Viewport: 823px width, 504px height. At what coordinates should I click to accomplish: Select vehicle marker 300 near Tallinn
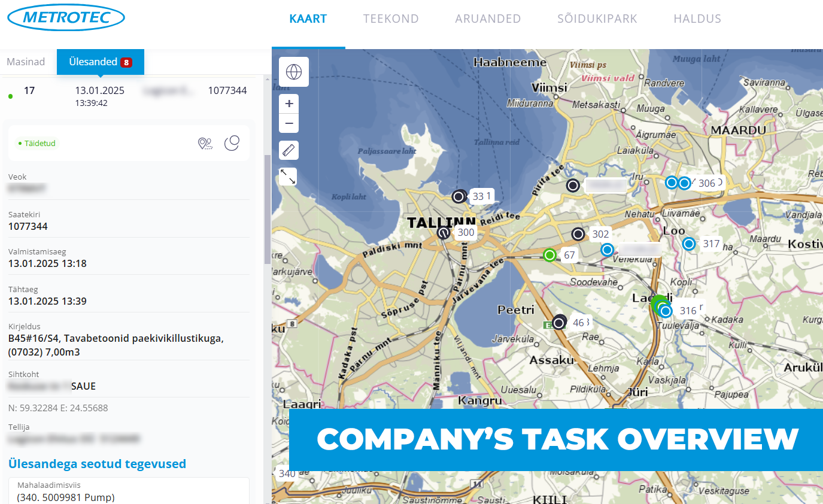[x=444, y=233]
